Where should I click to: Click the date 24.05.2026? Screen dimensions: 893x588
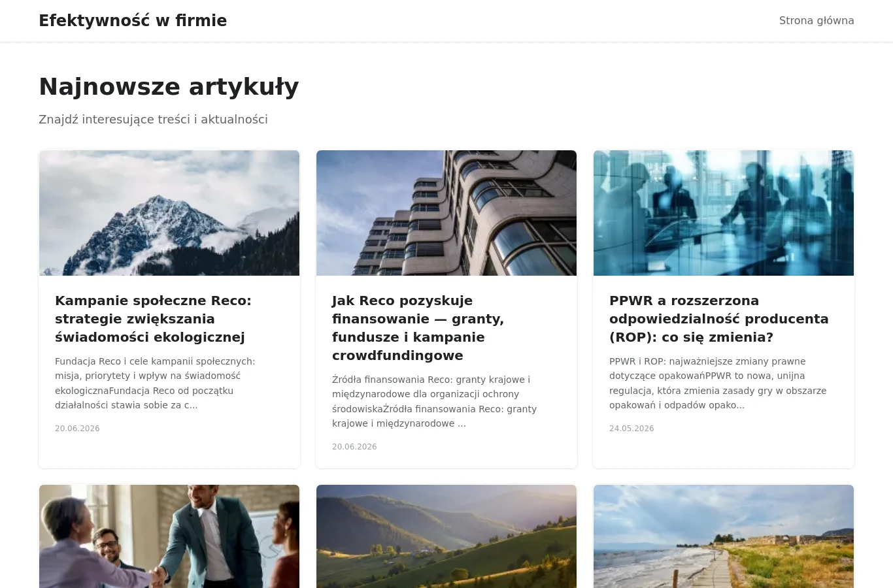click(632, 429)
